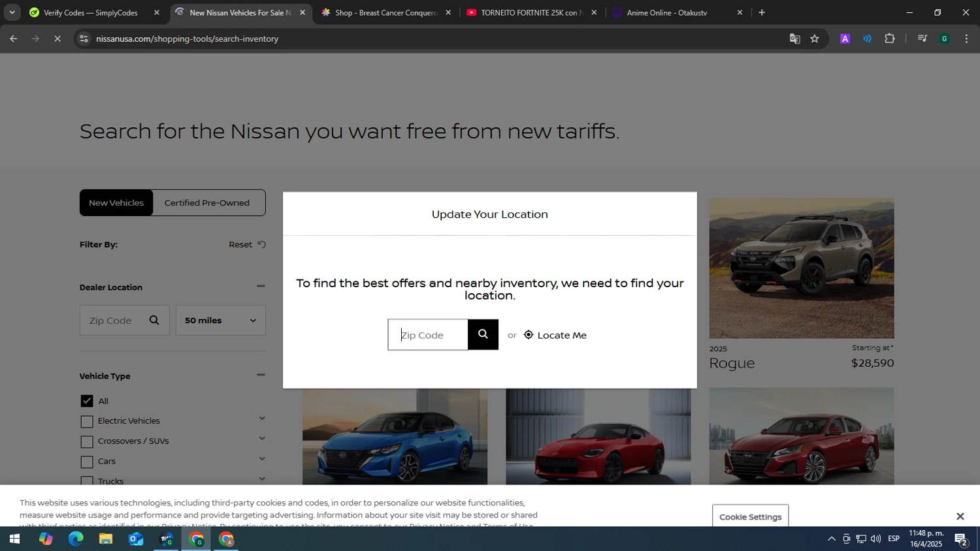Open a new browser tab
The width and height of the screenshot is (980, 551).
pyautogui.click(x=762, y=12)
